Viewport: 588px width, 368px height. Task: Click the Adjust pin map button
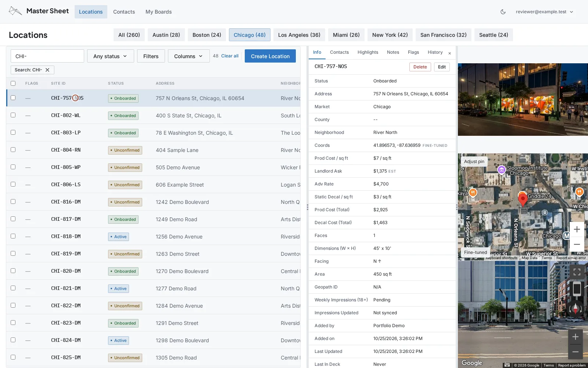tap(474, 162)
